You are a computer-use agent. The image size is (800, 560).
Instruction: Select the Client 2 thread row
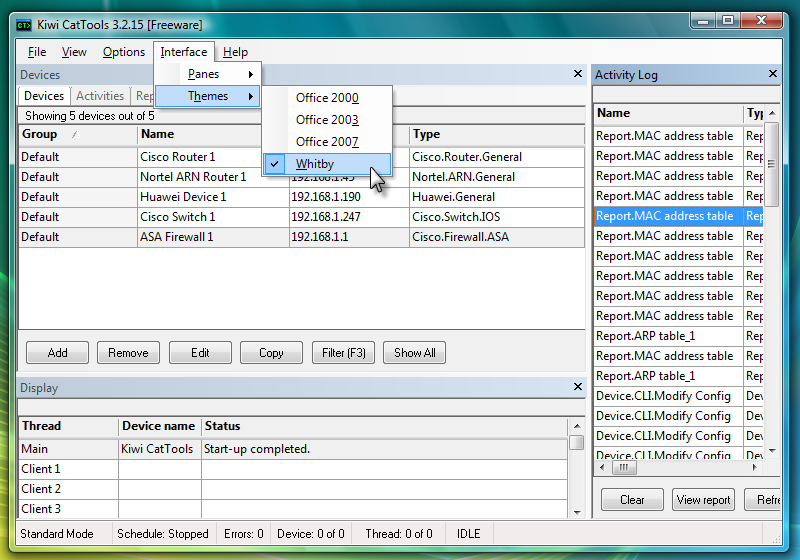[293, 489]
